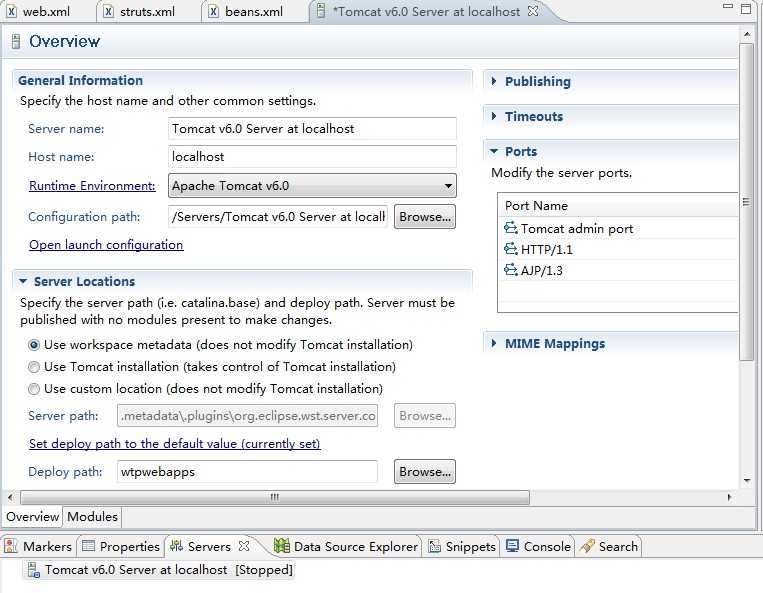763x593 pixels.
Task: Switch to the struts.xml editor tab
Action: 147,11
